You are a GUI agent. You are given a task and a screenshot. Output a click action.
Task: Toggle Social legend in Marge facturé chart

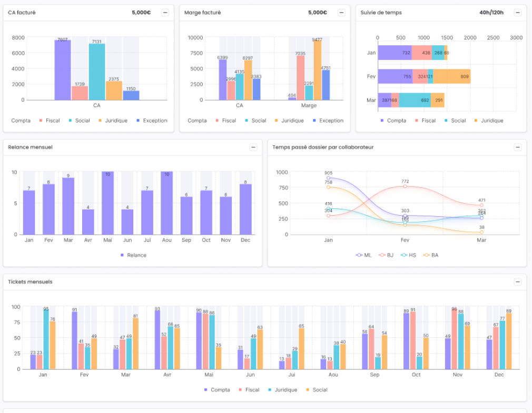(x=256, y=120)
